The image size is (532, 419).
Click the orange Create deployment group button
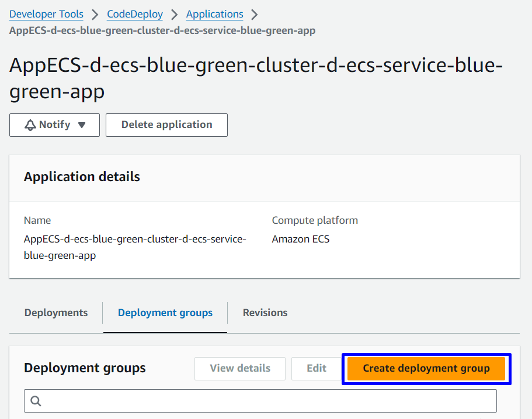[x=426, y=368]
